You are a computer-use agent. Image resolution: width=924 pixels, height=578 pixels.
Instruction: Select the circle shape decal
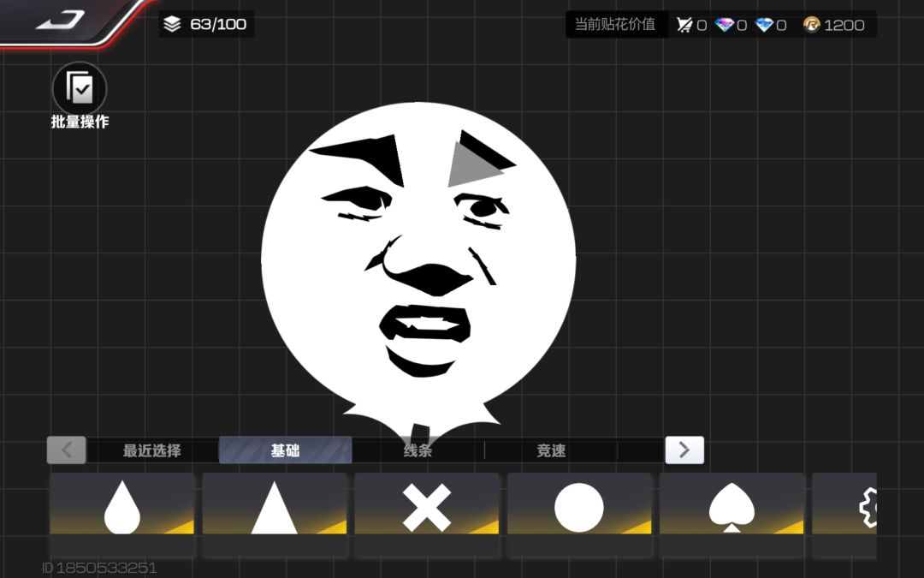pos(579,515)
